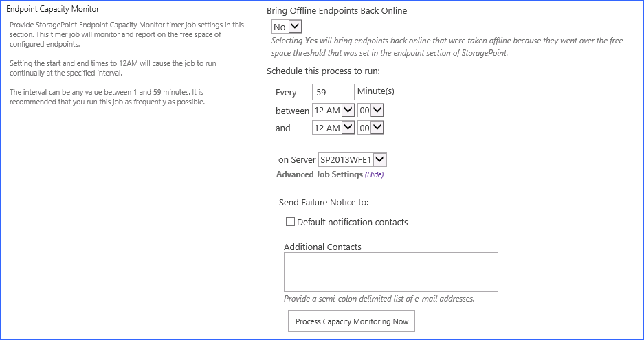Image resolution: width=644 pixels, height=340 pixels.
Task: Click the Additional Contacts label text
Action: click(x=322, y=247)
